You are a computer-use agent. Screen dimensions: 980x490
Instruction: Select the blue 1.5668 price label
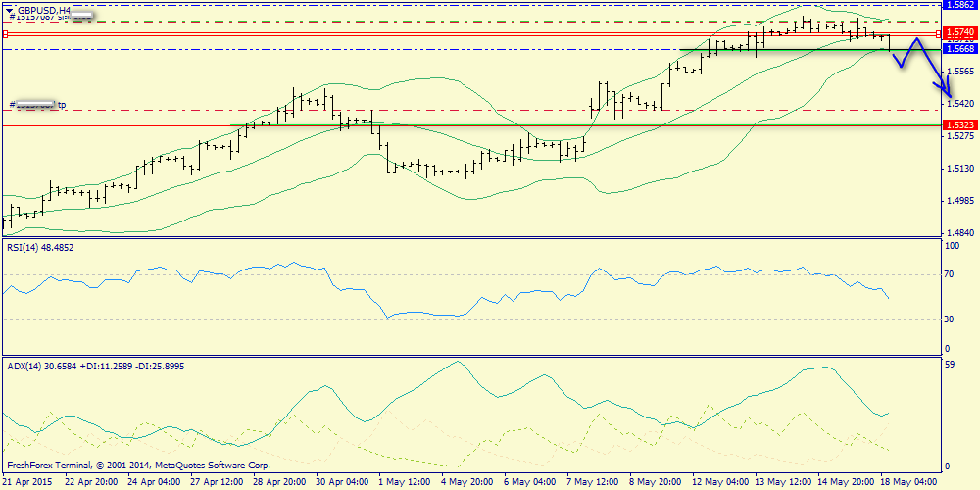(956, 48)
